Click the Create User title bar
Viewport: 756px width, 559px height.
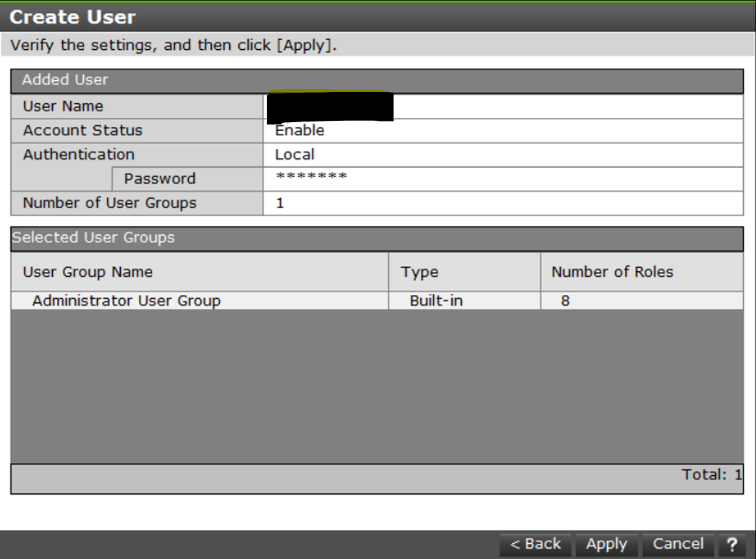point(72,17)
